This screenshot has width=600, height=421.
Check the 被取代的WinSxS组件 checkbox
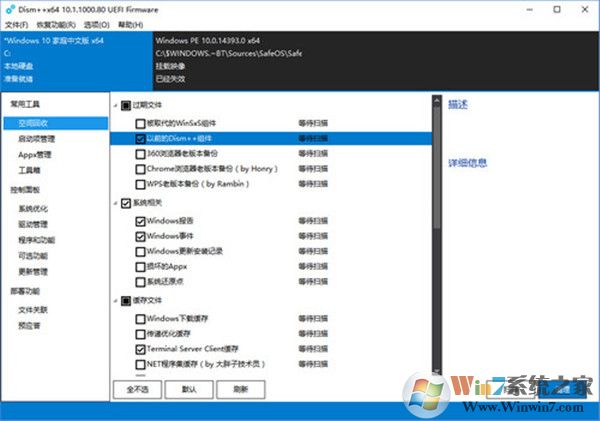click(x=140, y=124)
